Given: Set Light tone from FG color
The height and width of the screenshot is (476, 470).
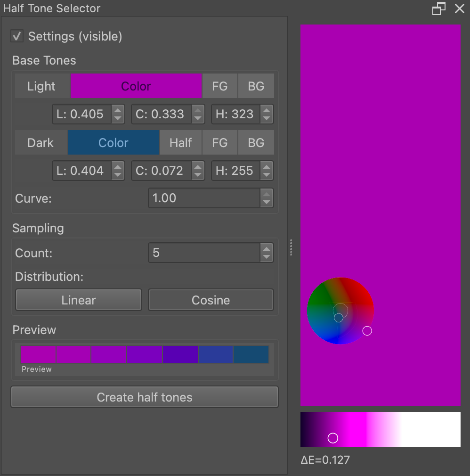Looking at the screenshot, I should click(219, 86).
